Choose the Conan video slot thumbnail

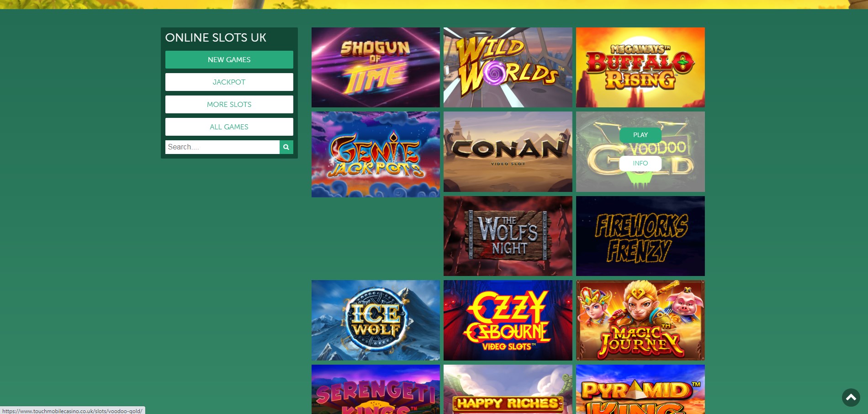pyautogui.click(x=508, y=152)
